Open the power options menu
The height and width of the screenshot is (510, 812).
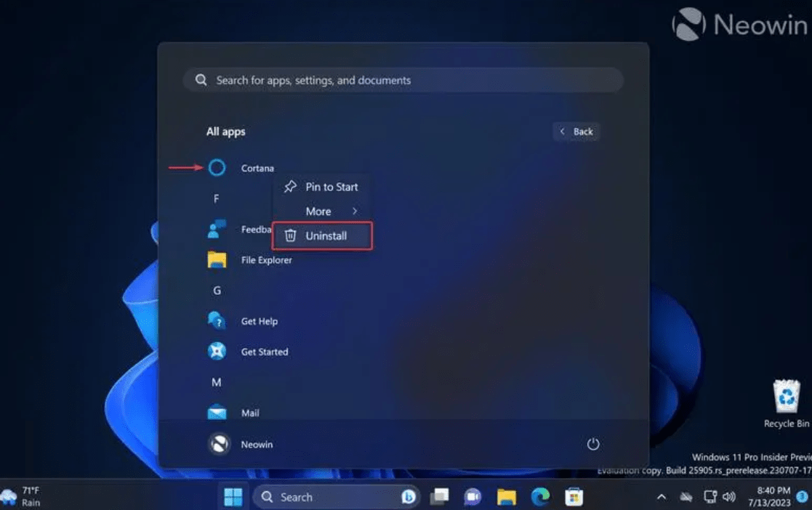(x=593, y=444)
